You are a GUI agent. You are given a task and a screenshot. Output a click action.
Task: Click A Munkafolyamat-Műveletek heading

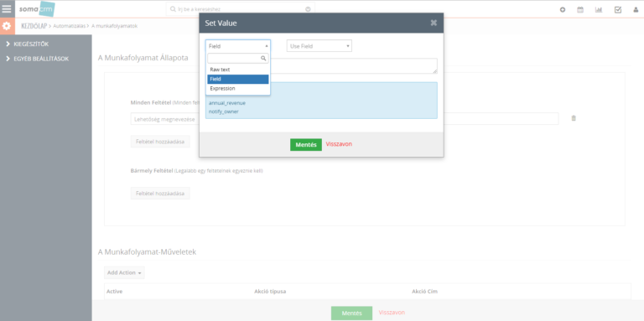(x=147, y=252)
